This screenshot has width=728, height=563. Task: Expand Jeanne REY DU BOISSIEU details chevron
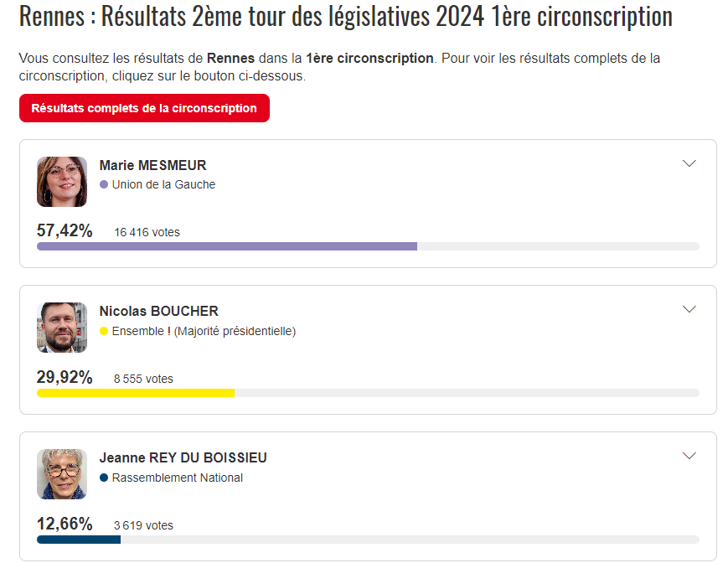tap(689, 456)
